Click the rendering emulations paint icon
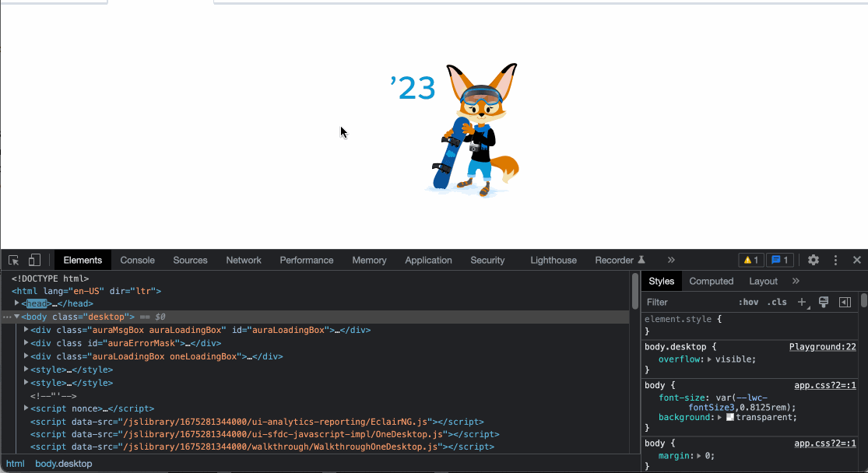 [823, 302]
